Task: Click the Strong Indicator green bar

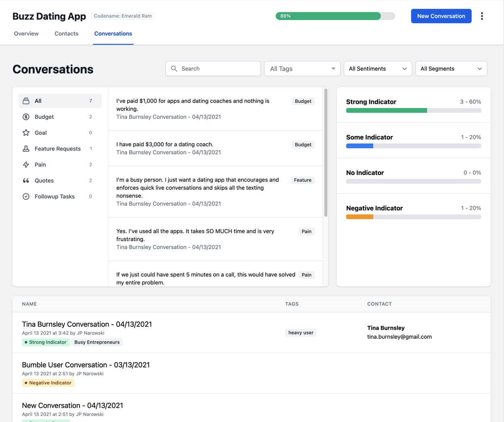Action: pos(386,111)
